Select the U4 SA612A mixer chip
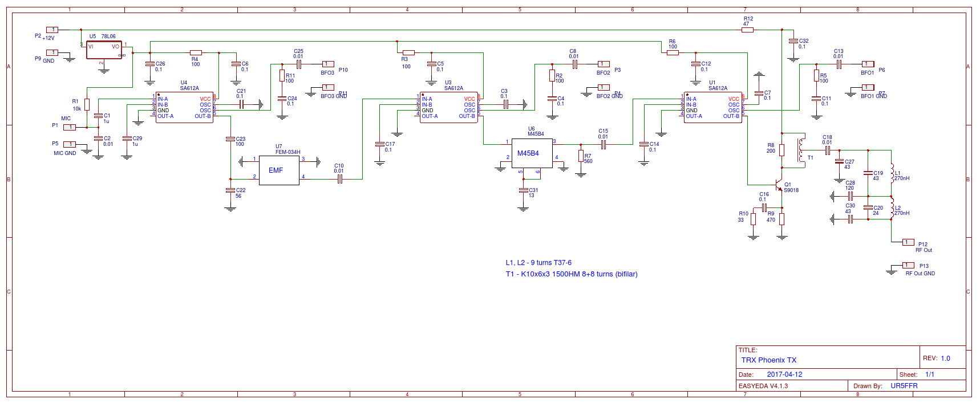This screenshot has width=980, height=403. (184, 107)
